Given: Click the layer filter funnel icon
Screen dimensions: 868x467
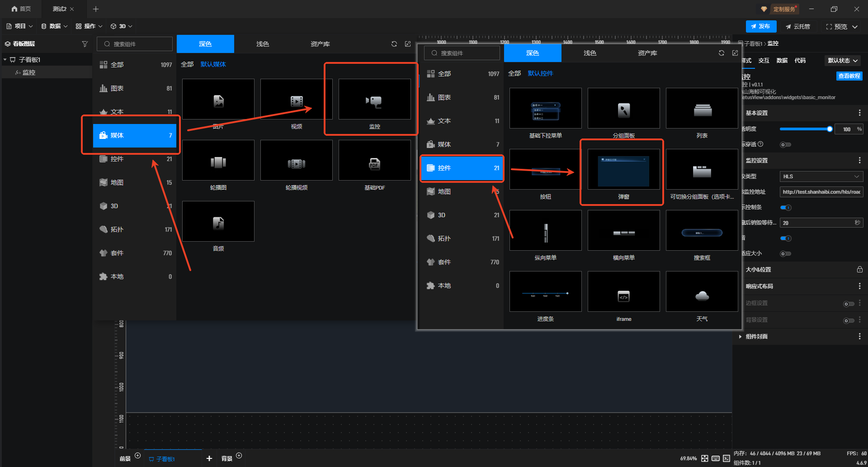Looking at the screenshot, I should (85, 44).
